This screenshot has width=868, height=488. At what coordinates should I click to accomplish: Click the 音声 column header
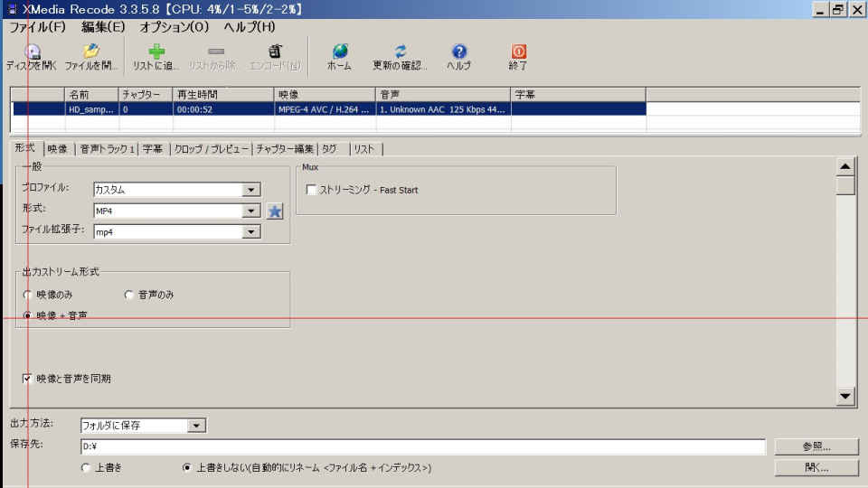pos(443,95)
